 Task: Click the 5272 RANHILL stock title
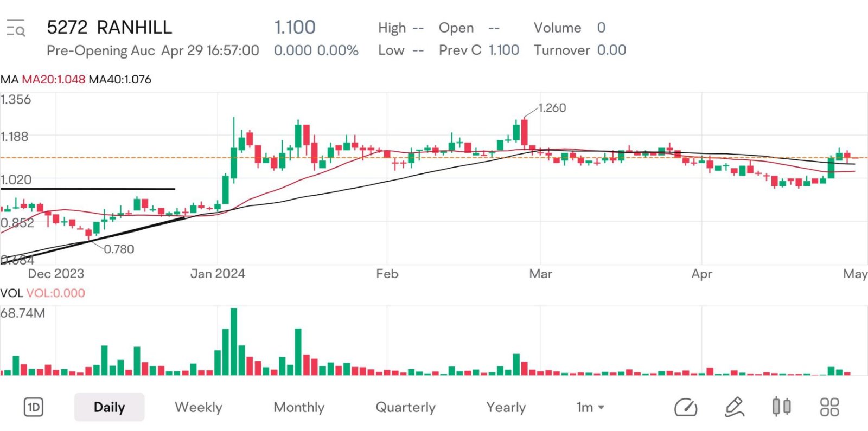110,27
